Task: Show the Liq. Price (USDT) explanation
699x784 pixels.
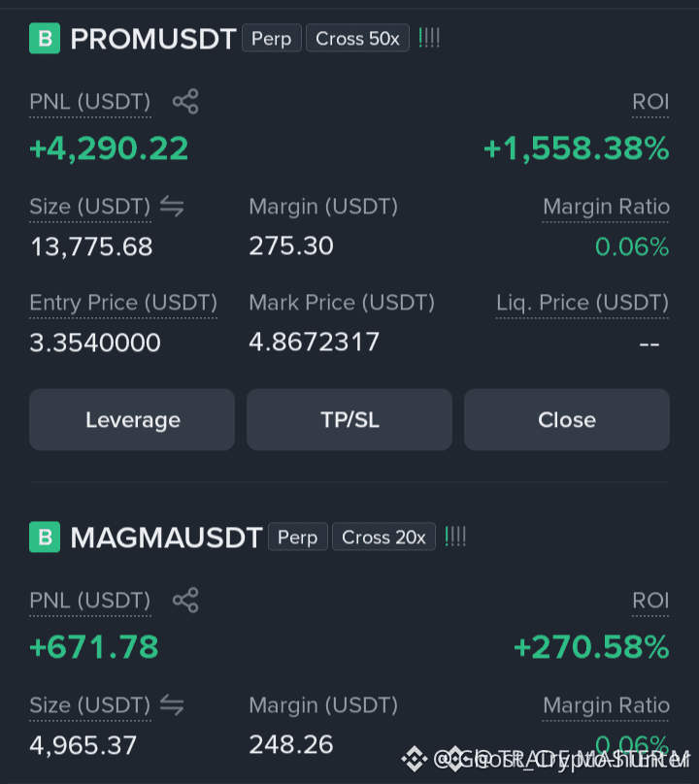Action: point(582,303)
